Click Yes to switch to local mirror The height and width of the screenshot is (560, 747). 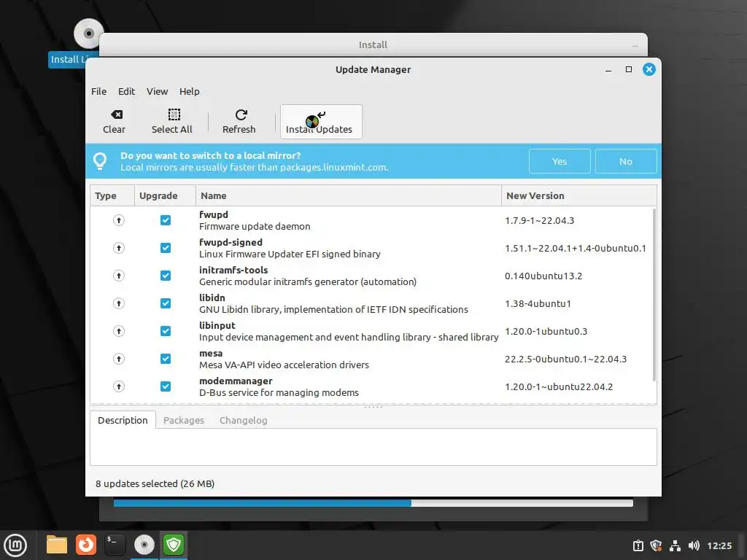(x=560, y=161)
